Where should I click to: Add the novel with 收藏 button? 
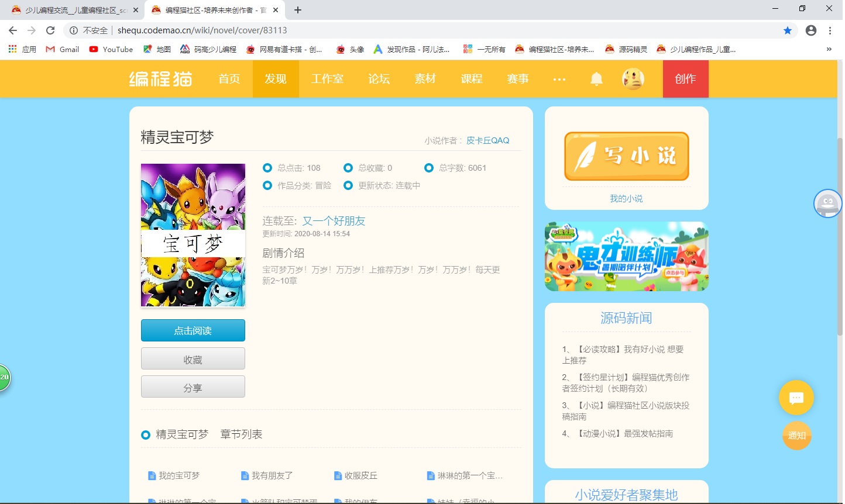pyautogui.click(x=193, y=358)
